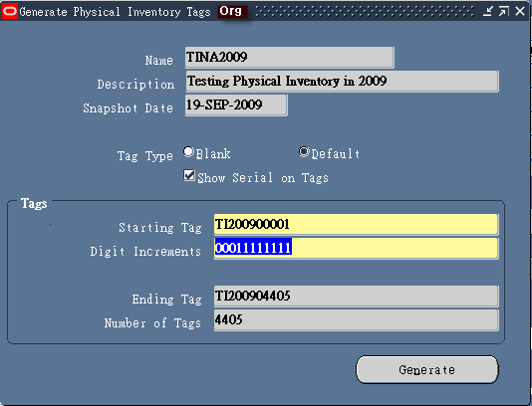
Task: Click the Generate button
Action: (x=427, y=369)
